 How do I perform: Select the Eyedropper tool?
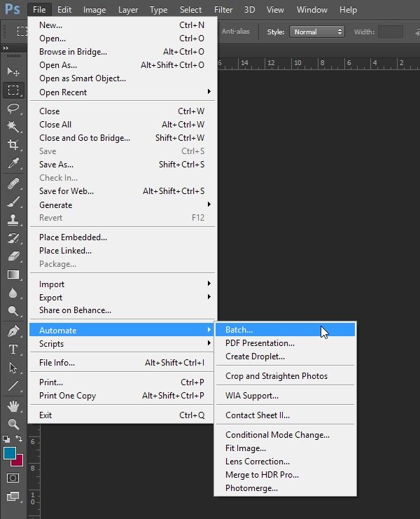13,163
